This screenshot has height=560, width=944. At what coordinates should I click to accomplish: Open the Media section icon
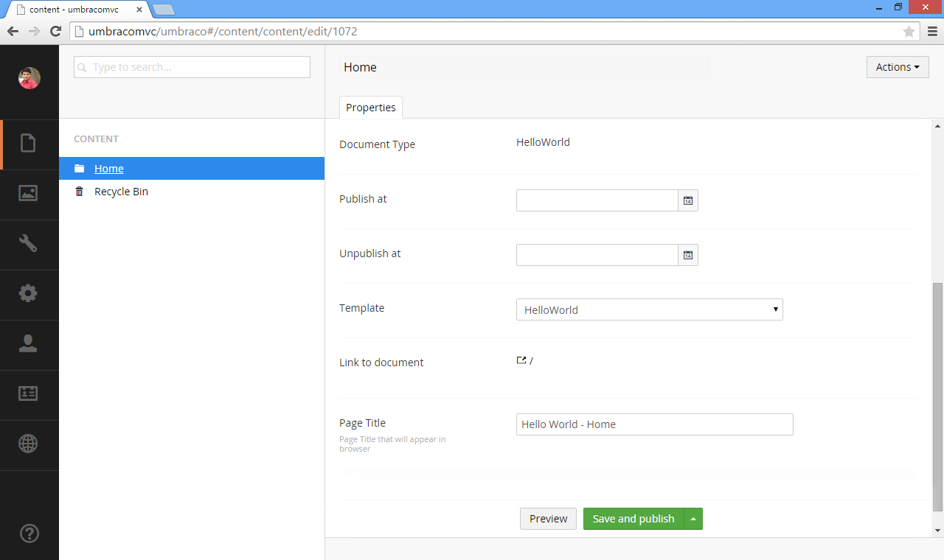[x=28, y=193]
